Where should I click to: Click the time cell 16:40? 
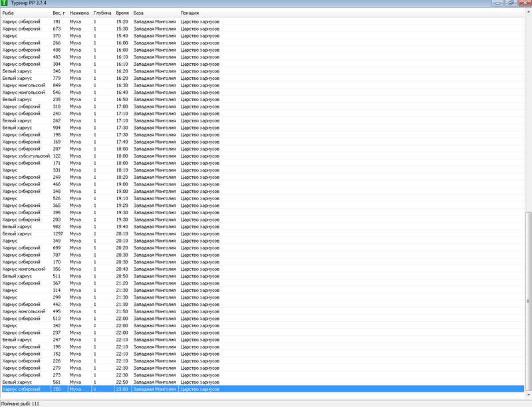click(122, 92)
